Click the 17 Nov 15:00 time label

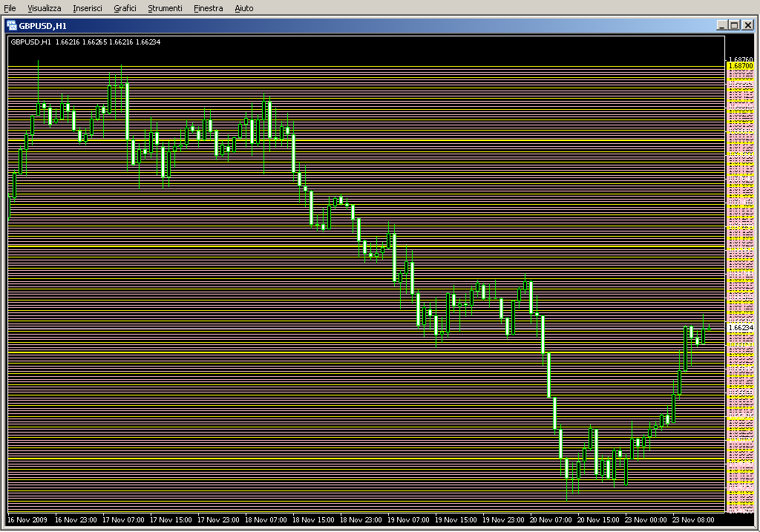coord(171,520)
